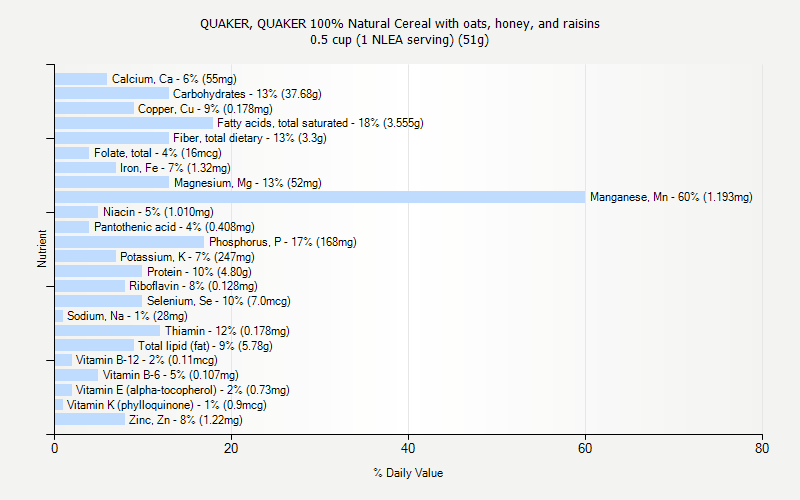Select 'Magnesium, Mg - 13% (52mg)' label

click(247, 183)
